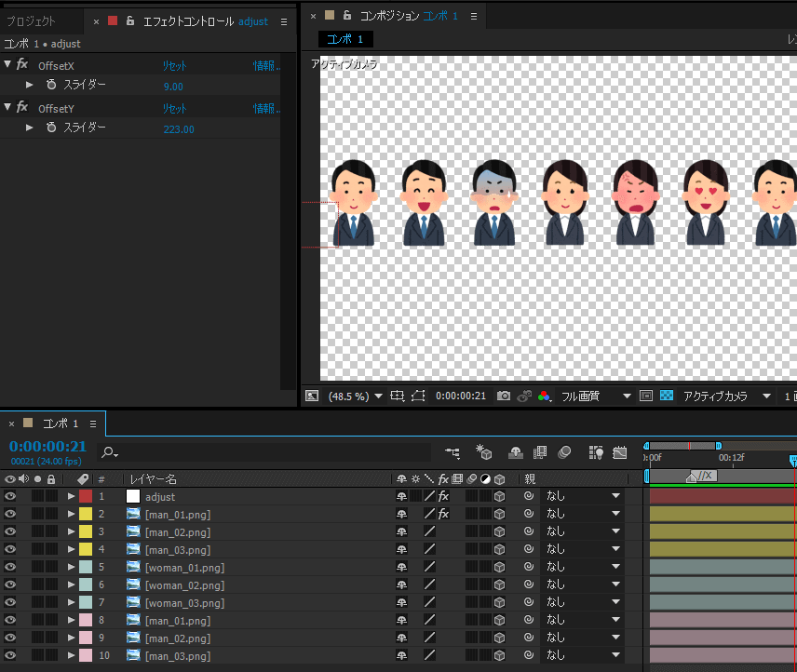Open the magnification 48.5% dropdown

pos(353,396)
